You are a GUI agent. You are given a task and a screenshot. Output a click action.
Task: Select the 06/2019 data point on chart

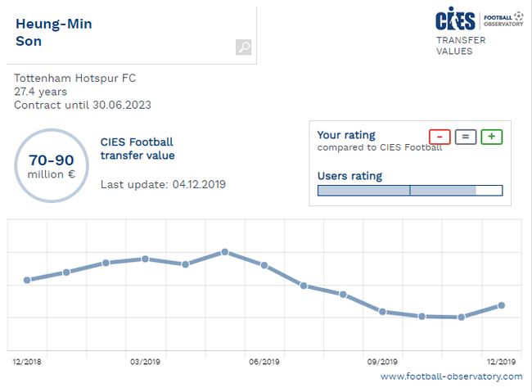(x=264, y=265)
